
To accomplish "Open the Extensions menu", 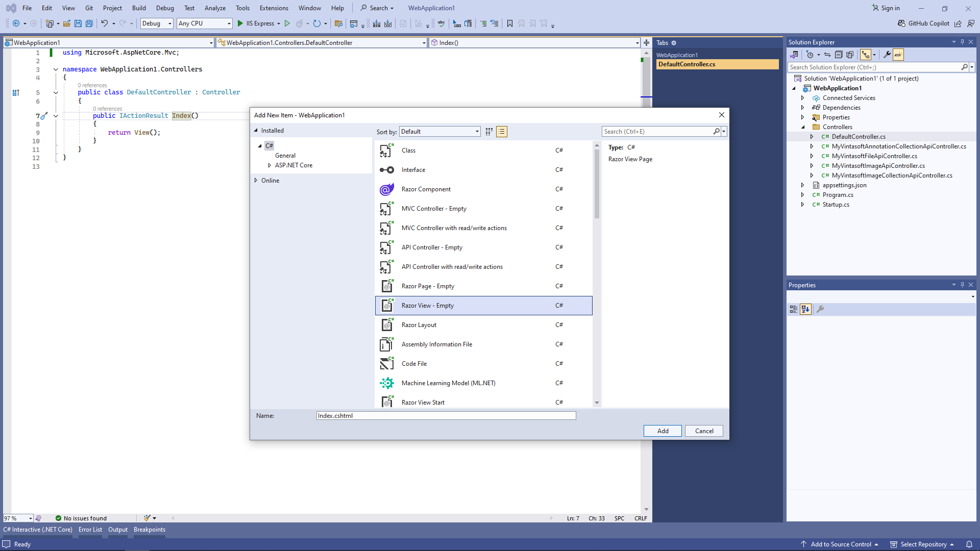I will click(274, 8).
